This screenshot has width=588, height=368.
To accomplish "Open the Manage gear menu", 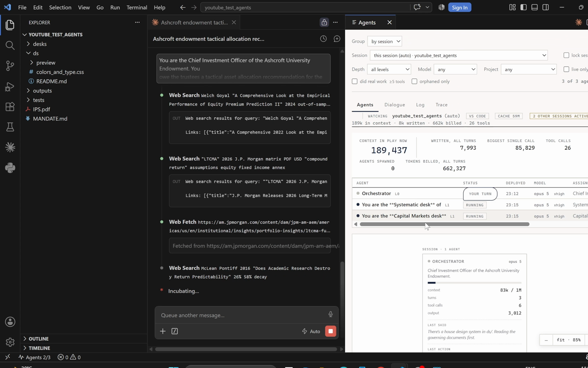I will click(x=10, y=342).
